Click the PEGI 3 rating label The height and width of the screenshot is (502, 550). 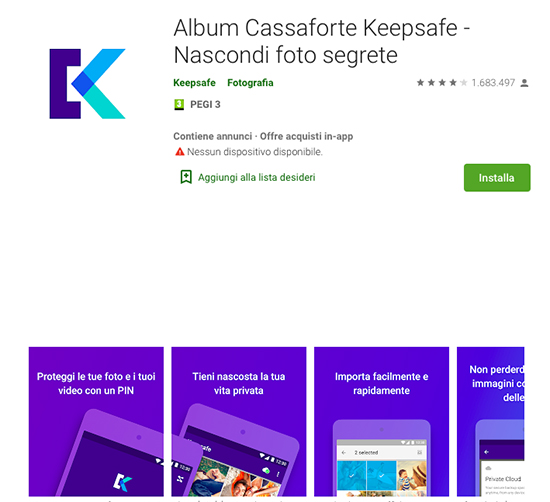pyautogui.click(x=205, y=105)
